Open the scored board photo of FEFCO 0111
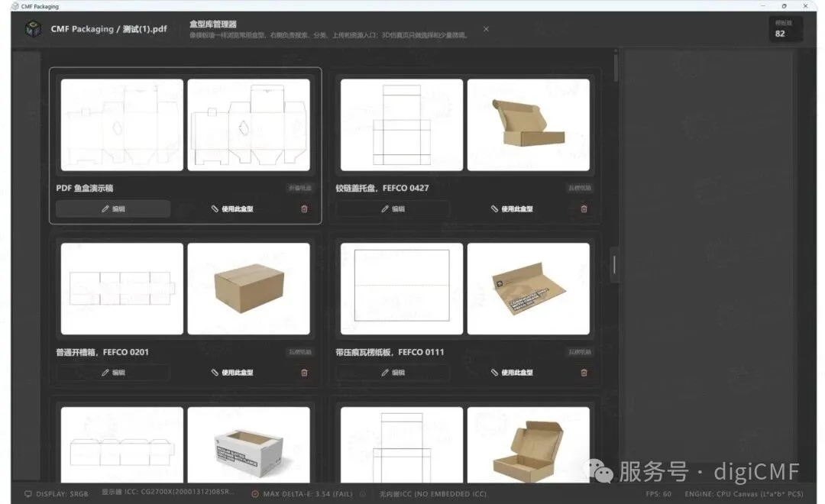 click(x=529, y=289)
